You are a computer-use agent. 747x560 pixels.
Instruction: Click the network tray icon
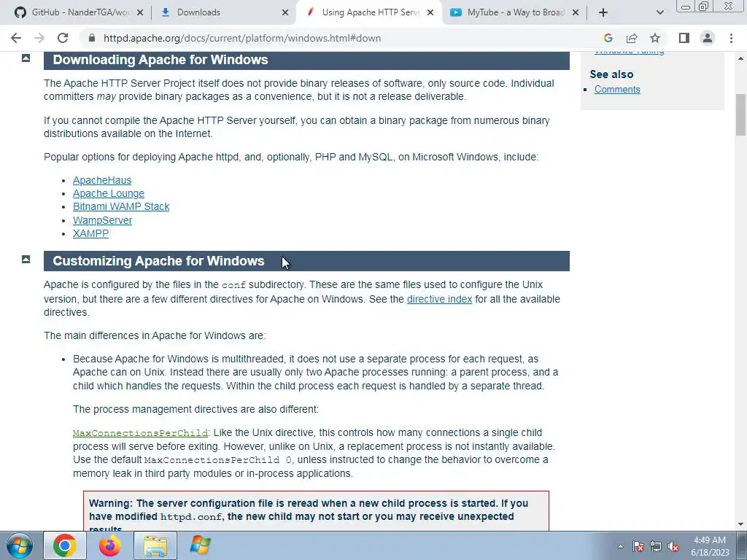pyautogui.click(x=656, y=546)
